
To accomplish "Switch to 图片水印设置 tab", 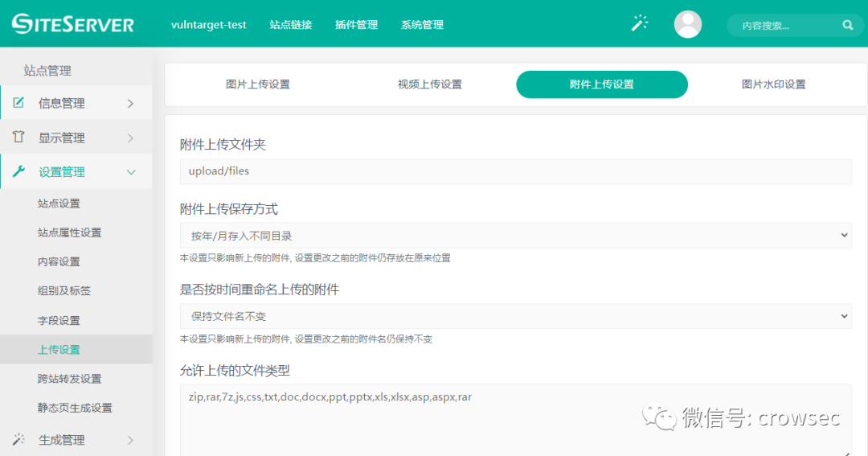I will (773, 84).
